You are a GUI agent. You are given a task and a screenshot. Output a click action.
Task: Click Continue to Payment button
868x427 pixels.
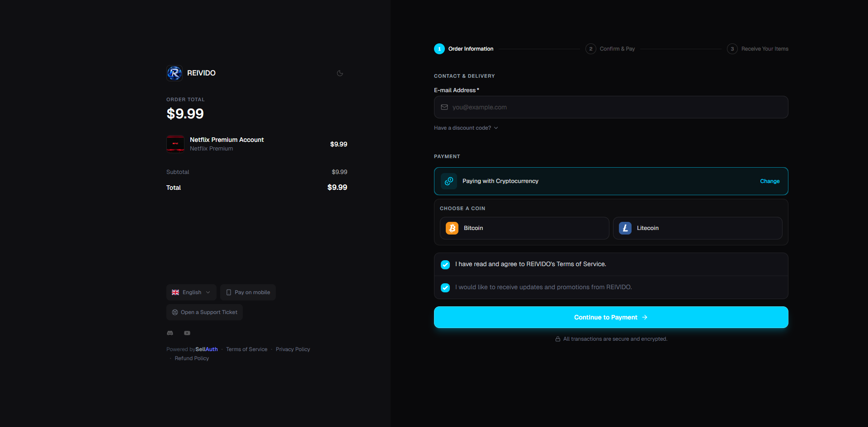pos(611,317)
